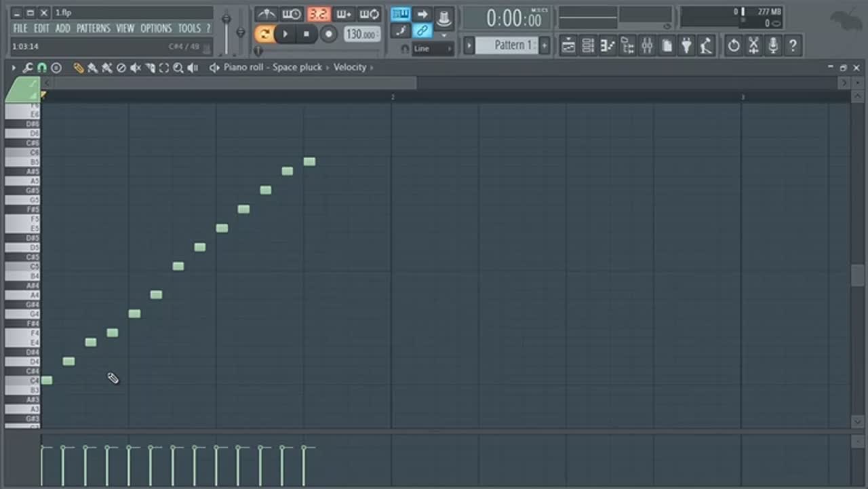
Task: Select the zoom tool in piano roll
Action: [x=178, y=68]
